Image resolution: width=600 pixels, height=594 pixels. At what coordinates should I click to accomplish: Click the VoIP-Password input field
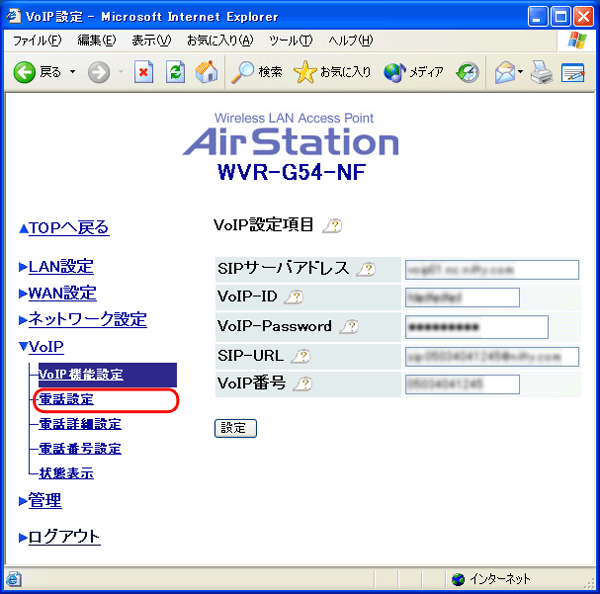(477, 327)
